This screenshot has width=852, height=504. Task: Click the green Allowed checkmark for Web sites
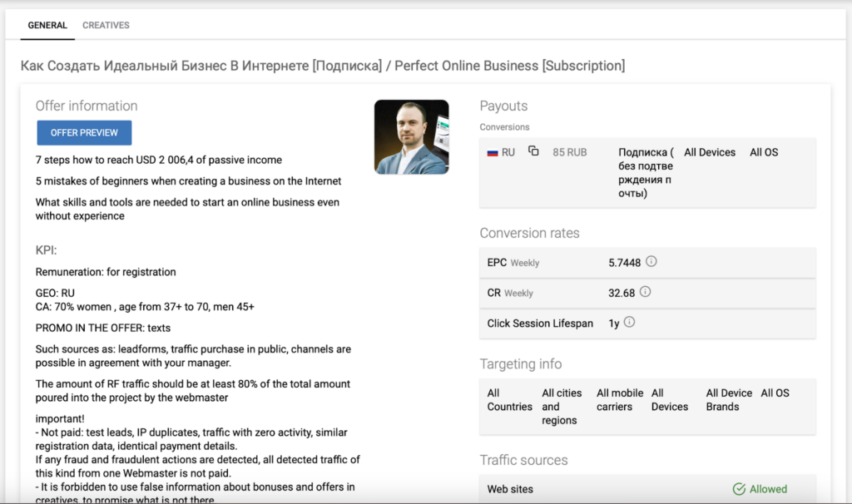pyautogui.click(x=739, y=489)
